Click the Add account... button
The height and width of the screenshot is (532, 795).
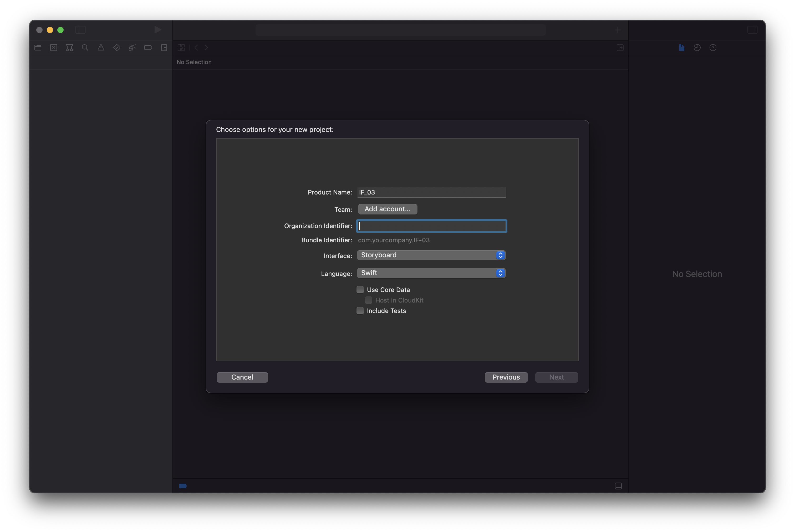tap(388, 209)
